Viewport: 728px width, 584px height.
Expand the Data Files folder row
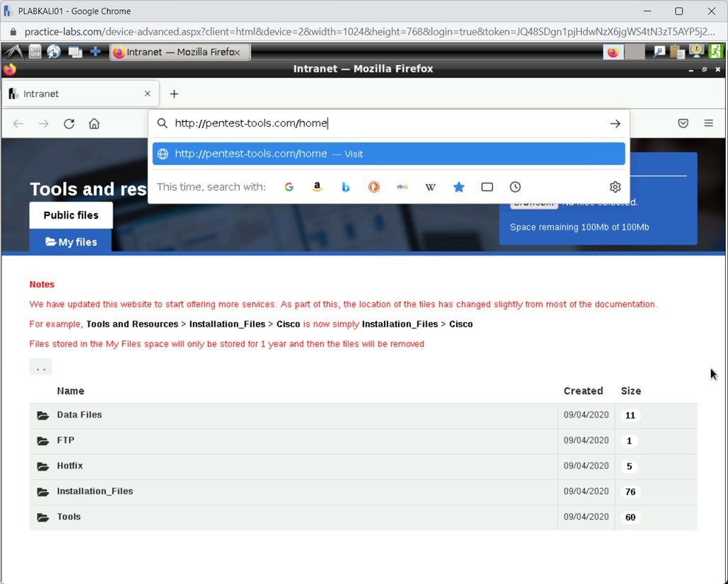tap(79, 415)
